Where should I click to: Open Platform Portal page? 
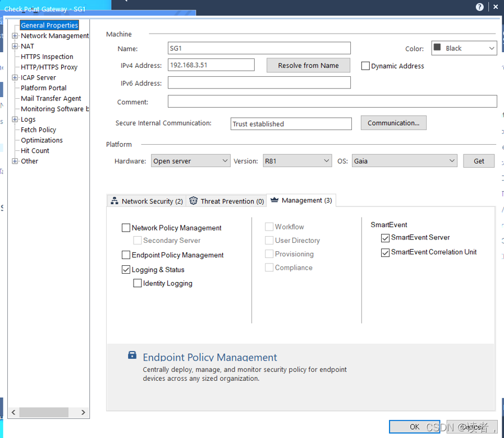tap(43, 88)
